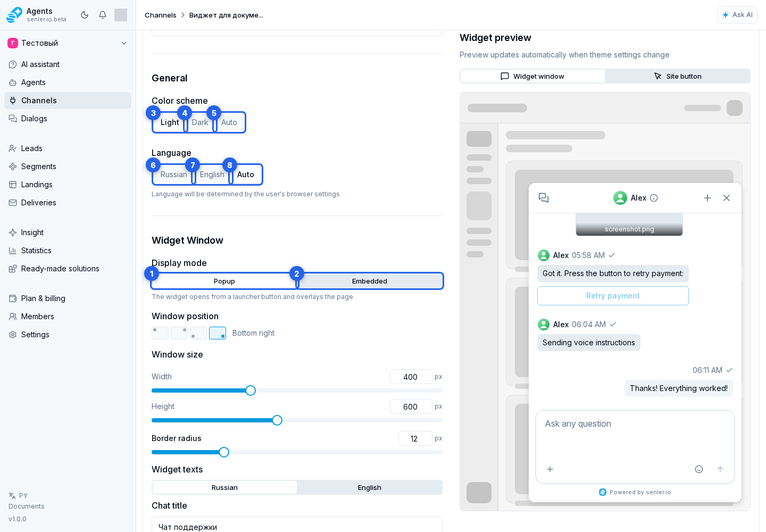Image resolution: width=766 pixels, height=532 pixels.
Task: Click the Retry payment button
Action: tap(613, 296)
